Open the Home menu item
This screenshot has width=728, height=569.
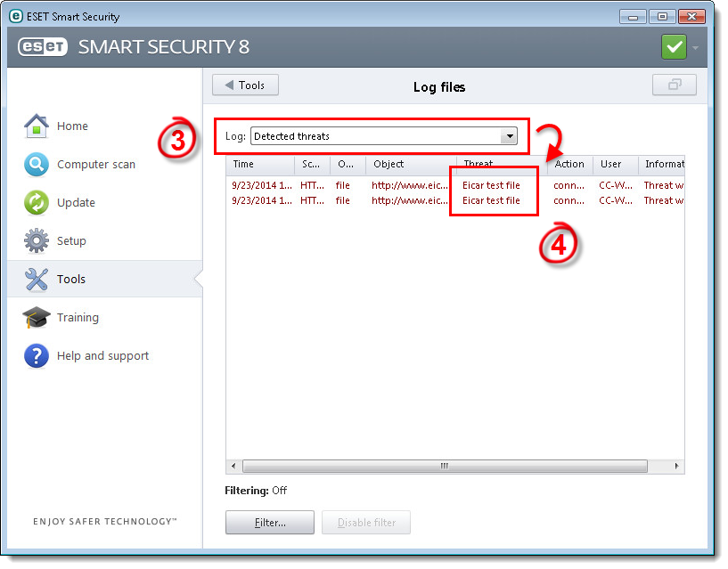(72, 126)
